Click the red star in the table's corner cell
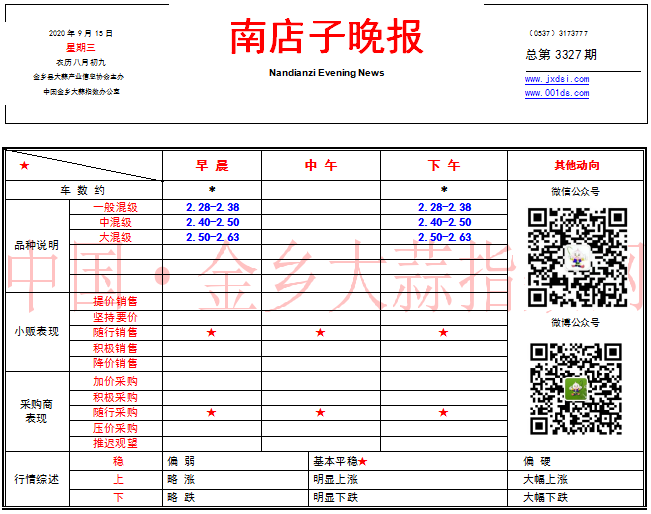This screenshot has width=651, height=514. pyautogui.click(x=24, y=166)
